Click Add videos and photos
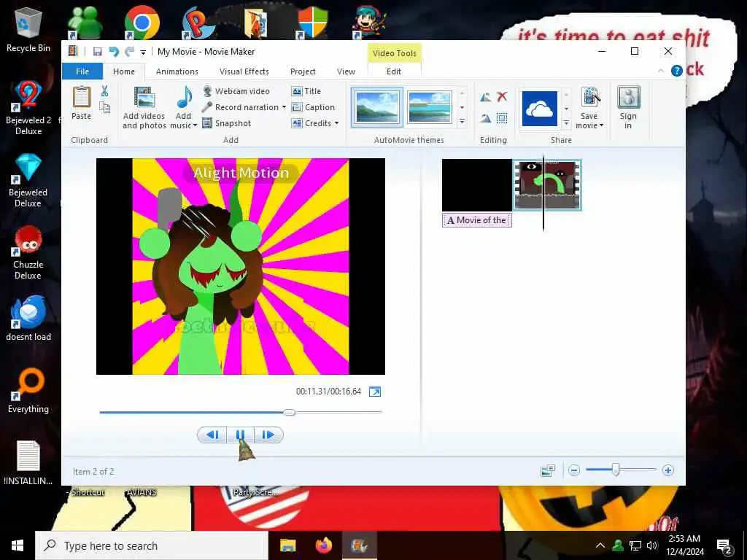The width and height of the screenshot is (747, 560). [144, 108]
